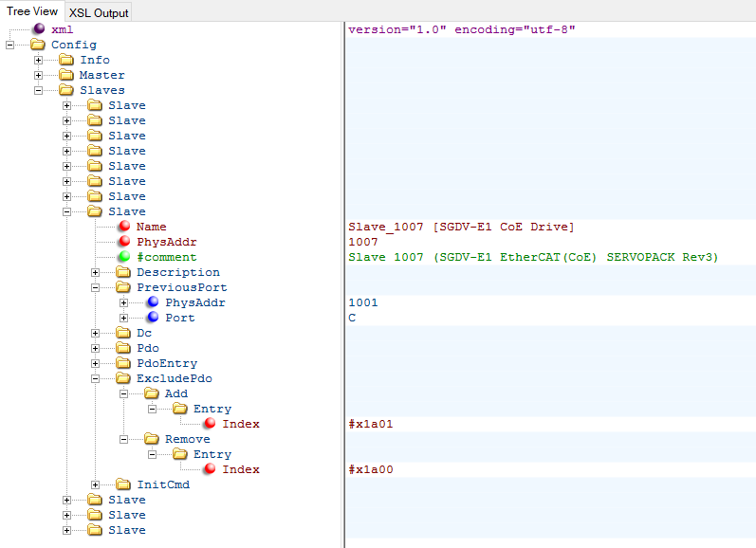Image resolution: width=756 pixels, height=548 pixels.
Task: Click the folder icon next to Master
Action: click(x=66, y=75)
